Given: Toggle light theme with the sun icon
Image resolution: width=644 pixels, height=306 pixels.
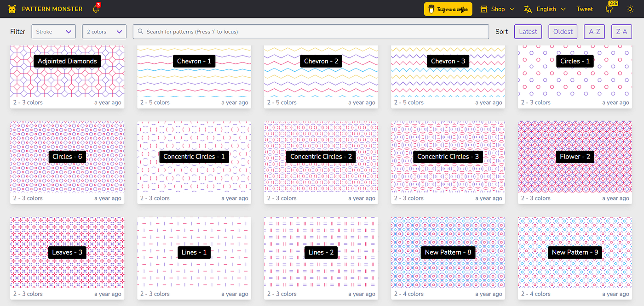Looking at the screenshot, I should (x=630, y=9).
